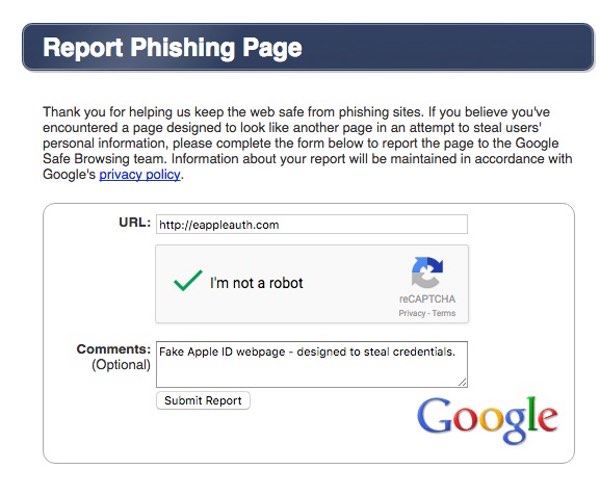Click the "URL:" field label
The image size is (600, 495).
[x=134, y=222]
